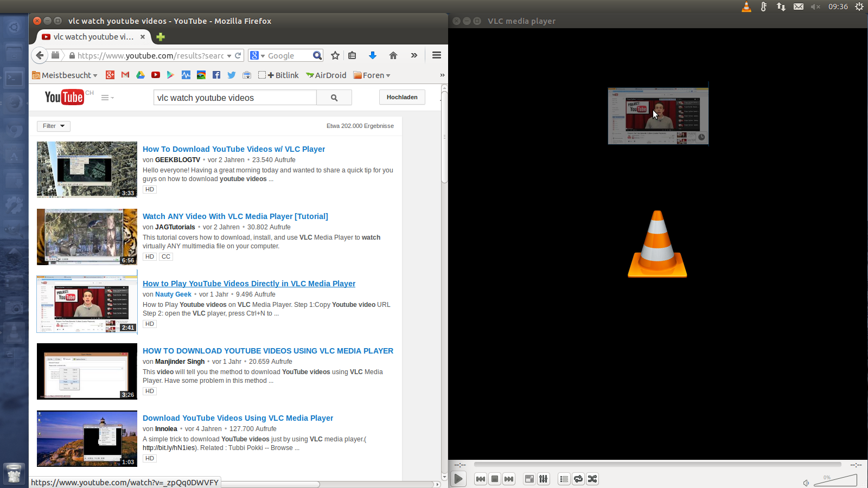Close the YouTube results tab

coord(143,37)
